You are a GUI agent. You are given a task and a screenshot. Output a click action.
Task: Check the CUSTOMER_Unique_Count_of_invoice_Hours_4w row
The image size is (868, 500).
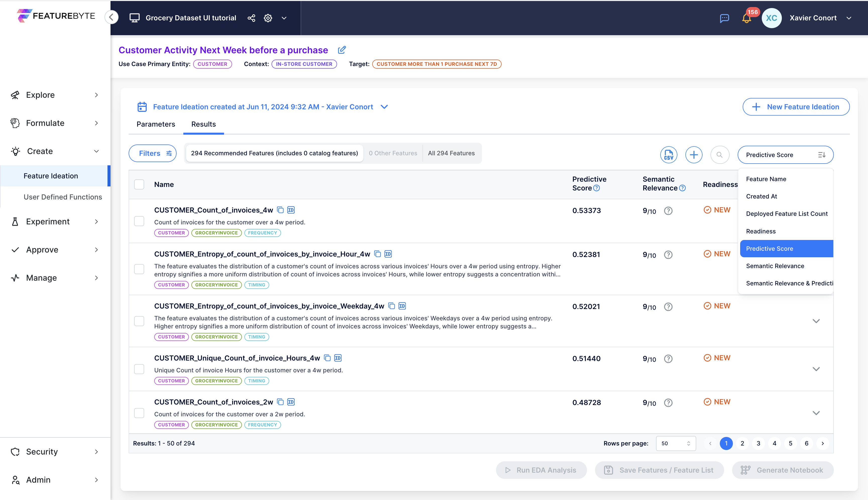139,369
